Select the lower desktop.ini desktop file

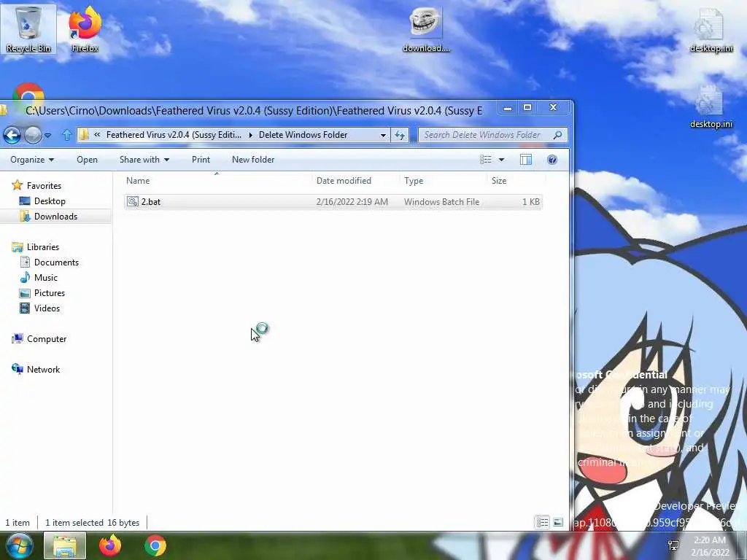pyautogui.click(x=711, y=106)
